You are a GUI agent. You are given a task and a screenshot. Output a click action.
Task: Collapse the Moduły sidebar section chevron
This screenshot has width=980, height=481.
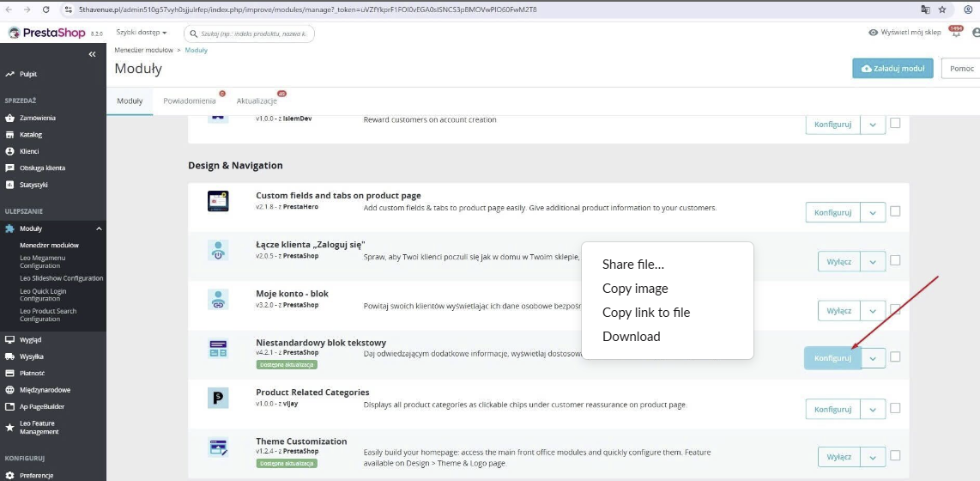point(99,229)
